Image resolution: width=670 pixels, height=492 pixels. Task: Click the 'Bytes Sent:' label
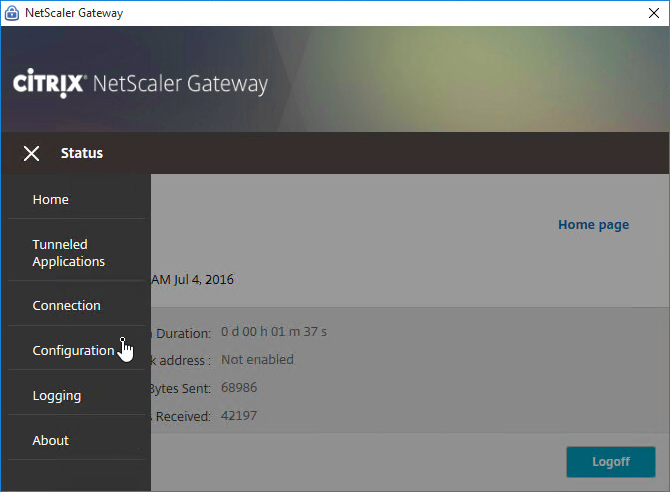(181, 388)
